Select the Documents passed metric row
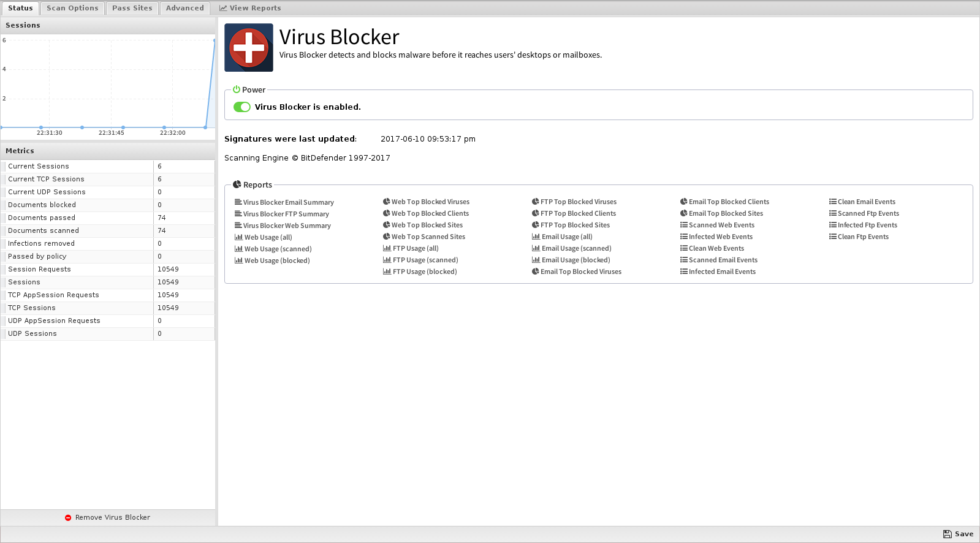980x543 pixels. (x=108, y=218)
